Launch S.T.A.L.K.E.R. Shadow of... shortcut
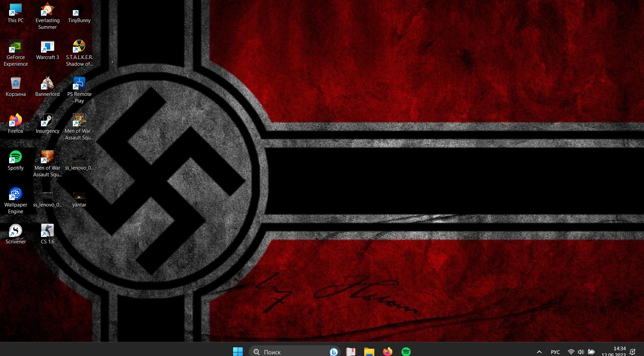Image resolution: width=644 pixels, height=356 pixels. pos(79,53)
